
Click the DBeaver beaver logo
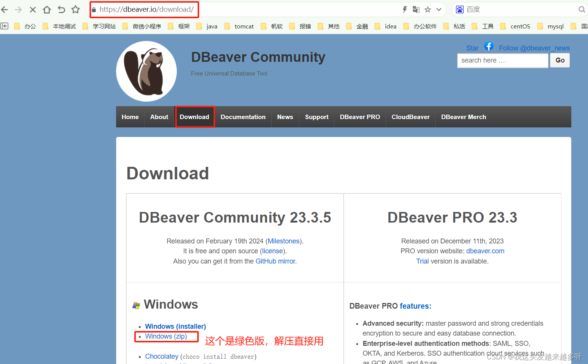pyautogui.click(x=146, y=71)
